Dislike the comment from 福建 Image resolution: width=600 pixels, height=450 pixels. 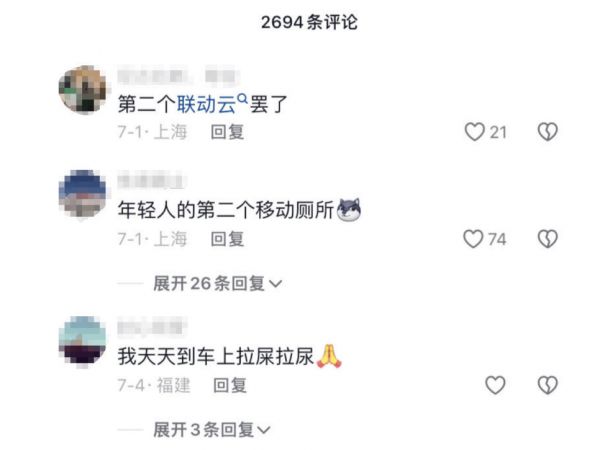coord(548,385)
